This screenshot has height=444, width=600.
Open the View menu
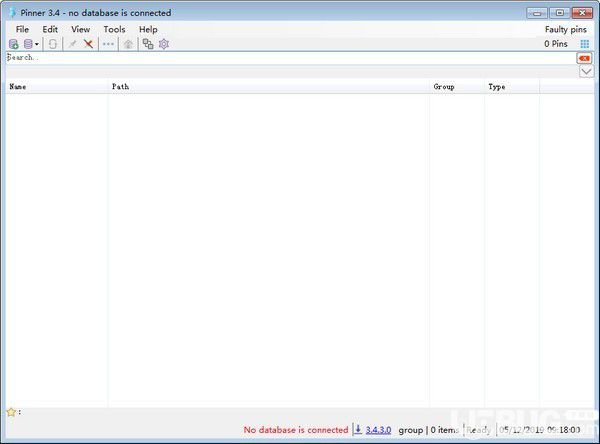80,29
